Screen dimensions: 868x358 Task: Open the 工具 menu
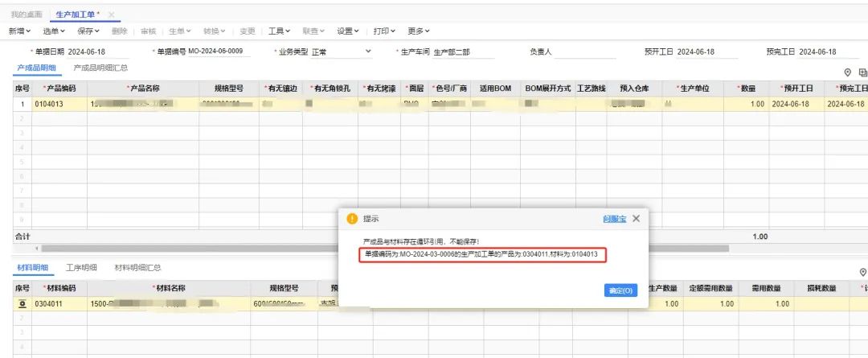point(279,31)
